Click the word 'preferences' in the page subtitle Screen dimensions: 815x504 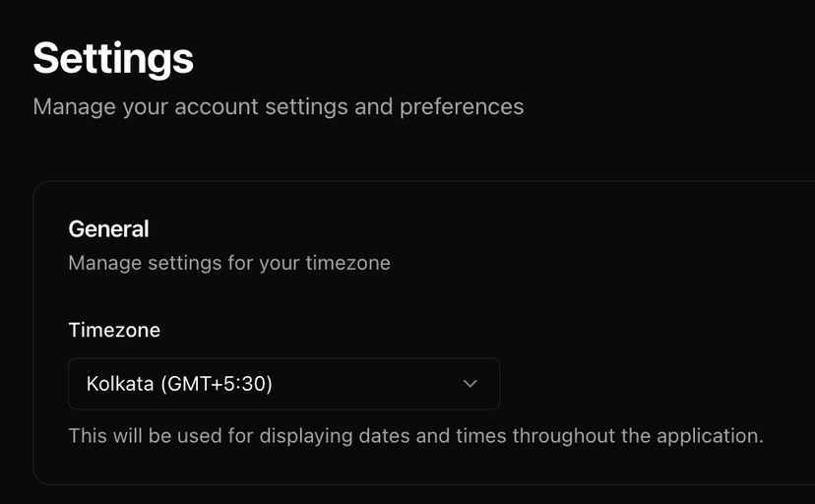tap(461, 106)
